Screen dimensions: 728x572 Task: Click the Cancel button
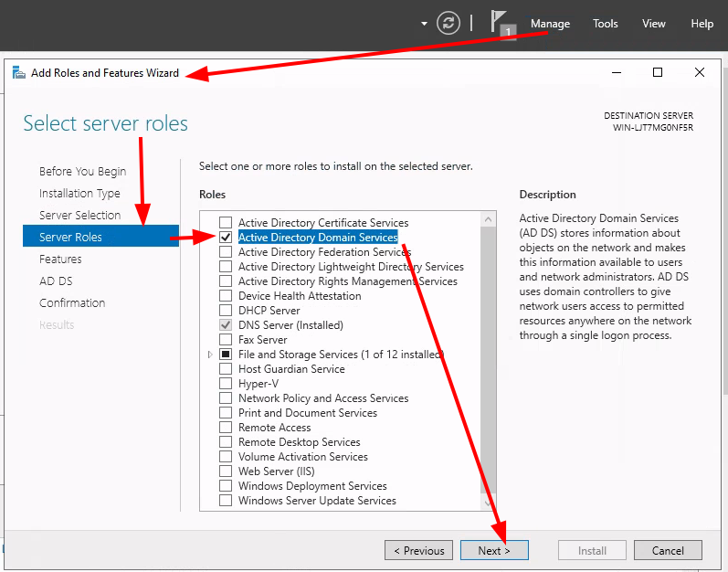[x=668, y=551]
